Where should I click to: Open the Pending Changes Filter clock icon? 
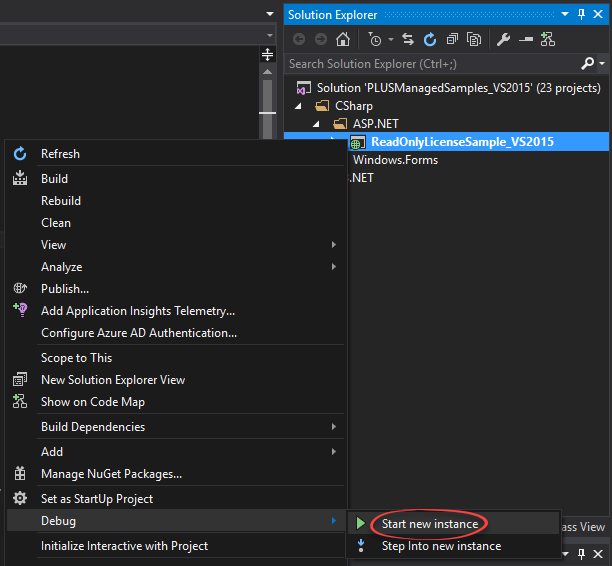(375, 39)
